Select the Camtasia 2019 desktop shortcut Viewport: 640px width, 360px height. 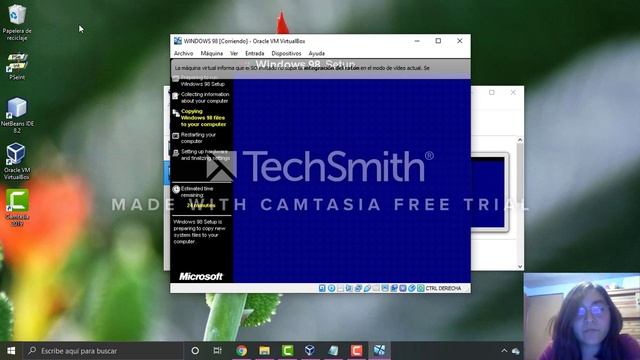17,208
